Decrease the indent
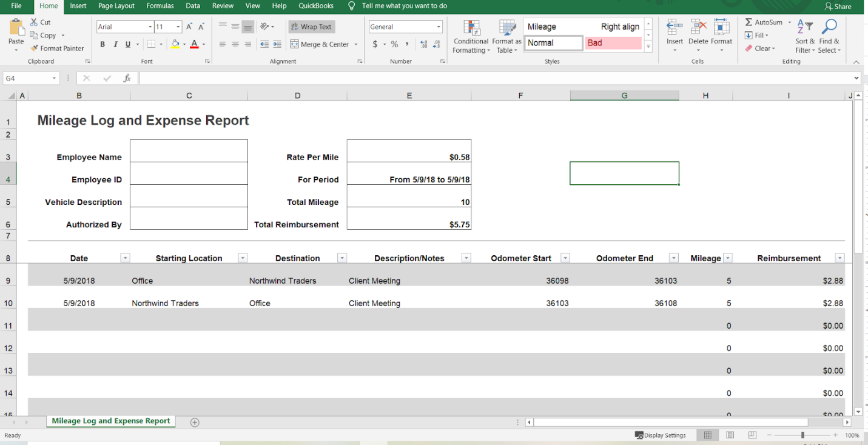This screenshot has width=868, height=445. 264,44
